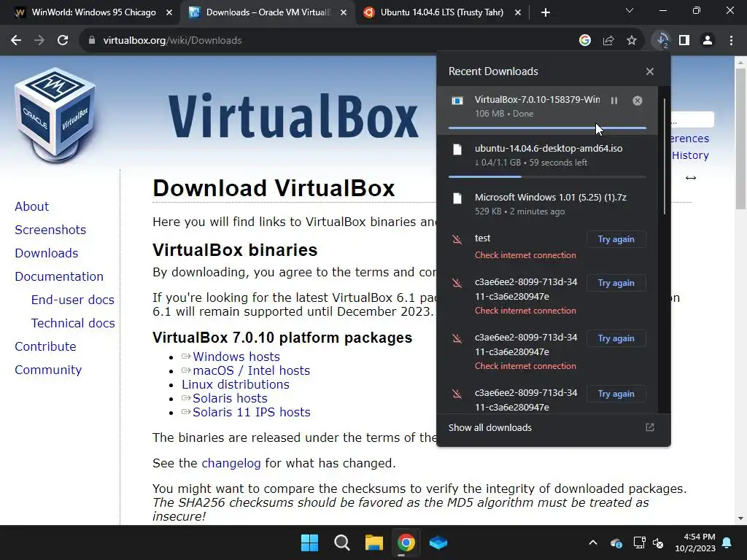Click the page vertical scrollbar thumb
The height and width of the screenshot is (560, 747).
(740, 138)
